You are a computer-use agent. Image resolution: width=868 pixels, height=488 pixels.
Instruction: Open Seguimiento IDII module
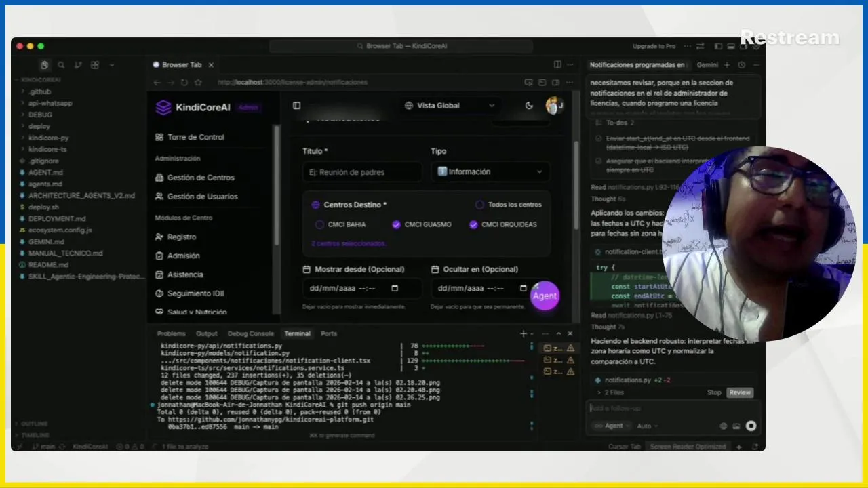point(190,293)
